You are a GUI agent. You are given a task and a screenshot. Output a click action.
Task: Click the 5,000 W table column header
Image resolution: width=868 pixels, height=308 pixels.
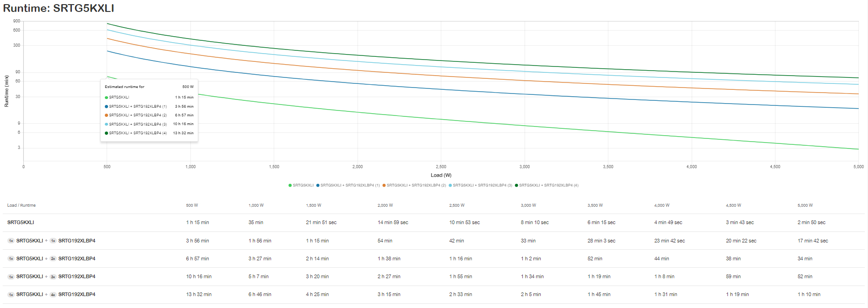pyautogui.click(x=805, y=205)
